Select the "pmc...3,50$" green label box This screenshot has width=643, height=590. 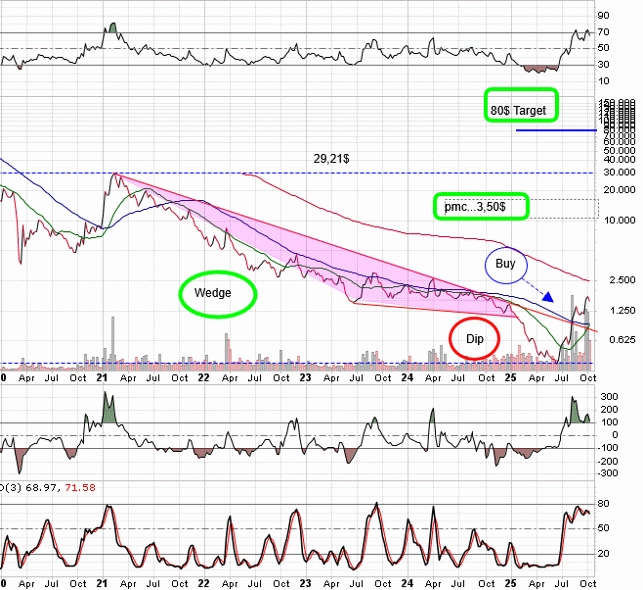coord(482,206)
